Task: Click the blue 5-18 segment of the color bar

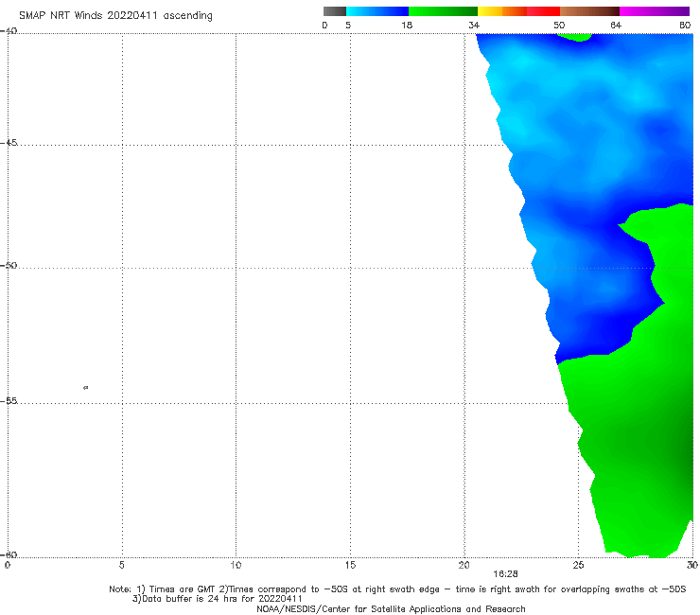Action: point(377,11)
